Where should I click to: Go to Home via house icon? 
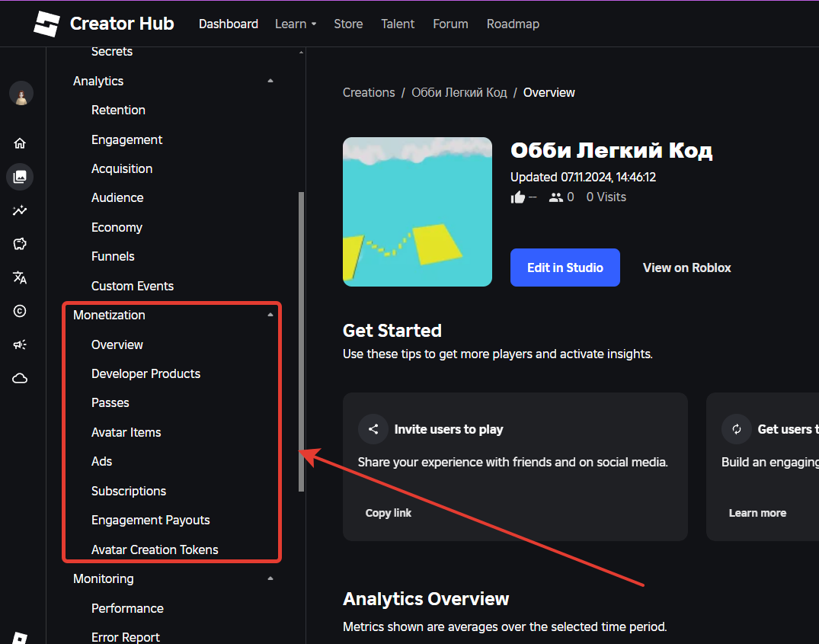[x=20, y=143]
